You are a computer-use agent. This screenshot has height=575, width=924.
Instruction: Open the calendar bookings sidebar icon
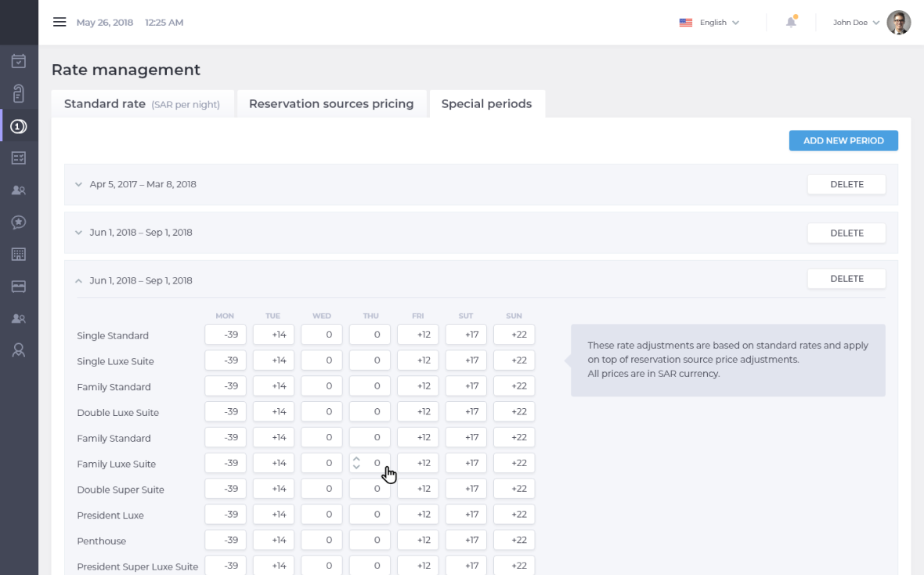pos(19,60)
